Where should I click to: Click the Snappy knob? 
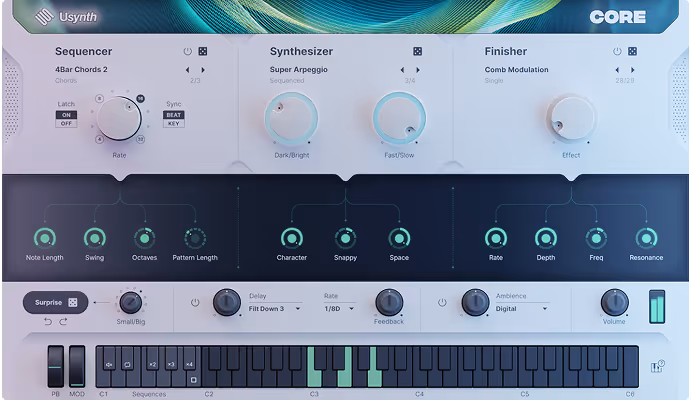346,238
